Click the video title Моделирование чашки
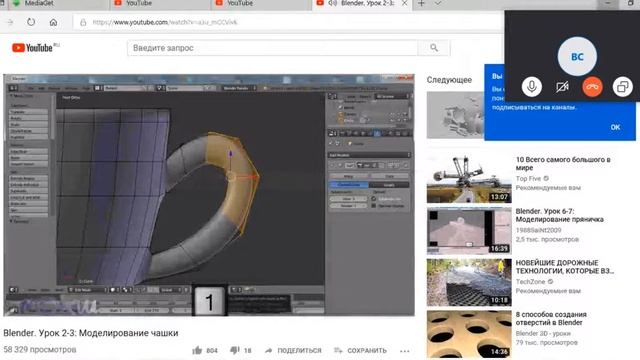This screenshot has height=360, width=640. click(91, 333)
